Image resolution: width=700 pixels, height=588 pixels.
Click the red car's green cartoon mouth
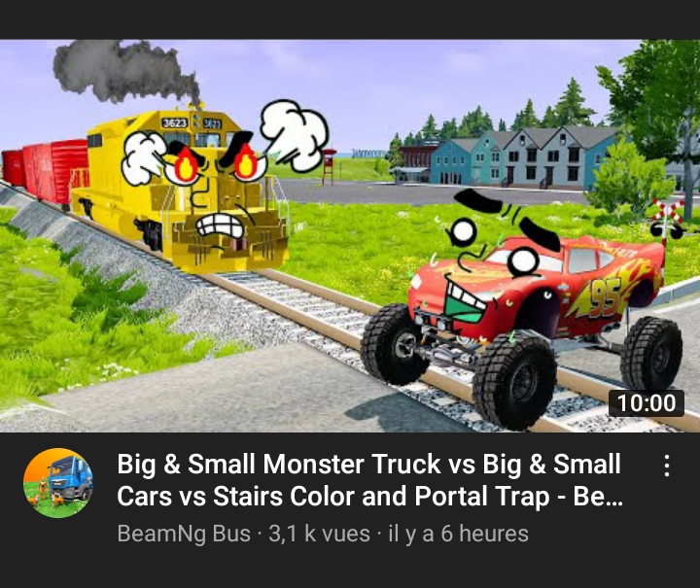pyautogui.click(x=463, y=301)
